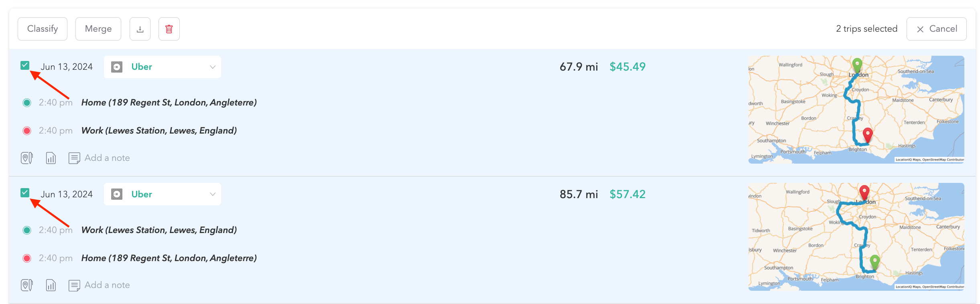Click the Uber logo on the 85.7 mi trip
Screen dimensions: 980x304
(117, 194)
